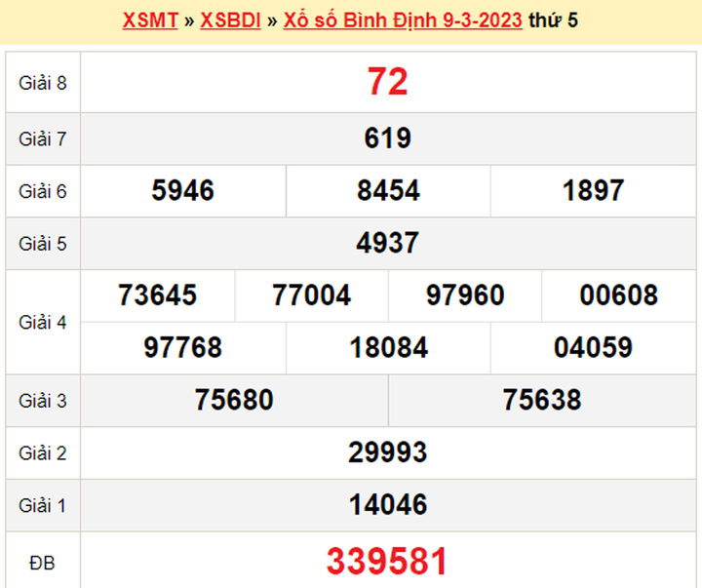Select the Giải 2 result 29993
This screenshot has height=588, width=702.
click(x=387, y=452)
